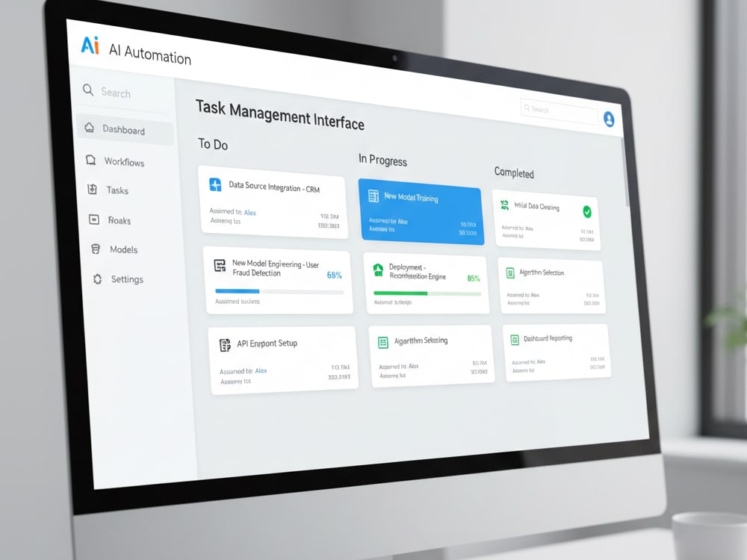
Task: Click the Dashboard home icon
Action: (89, 127)
